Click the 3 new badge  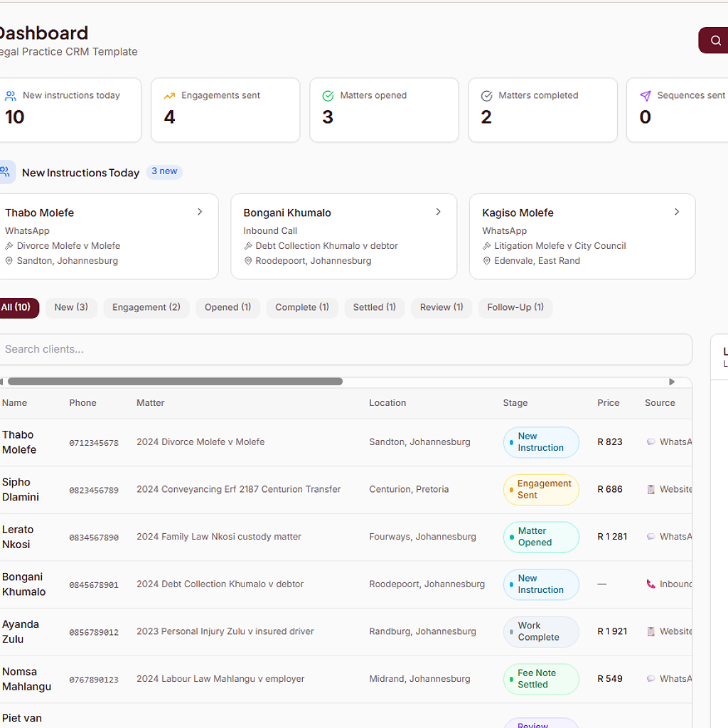point(164,171)
